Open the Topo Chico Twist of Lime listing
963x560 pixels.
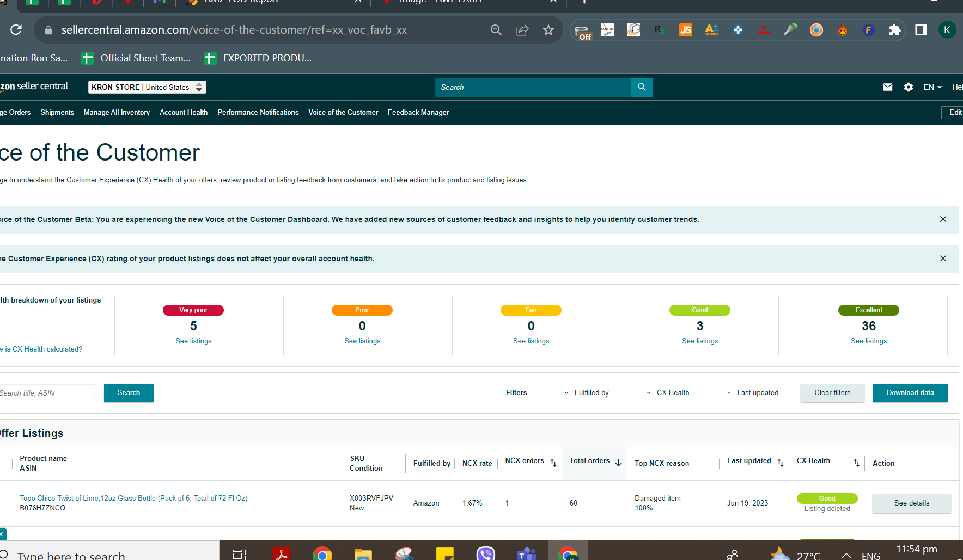(133, 499)
